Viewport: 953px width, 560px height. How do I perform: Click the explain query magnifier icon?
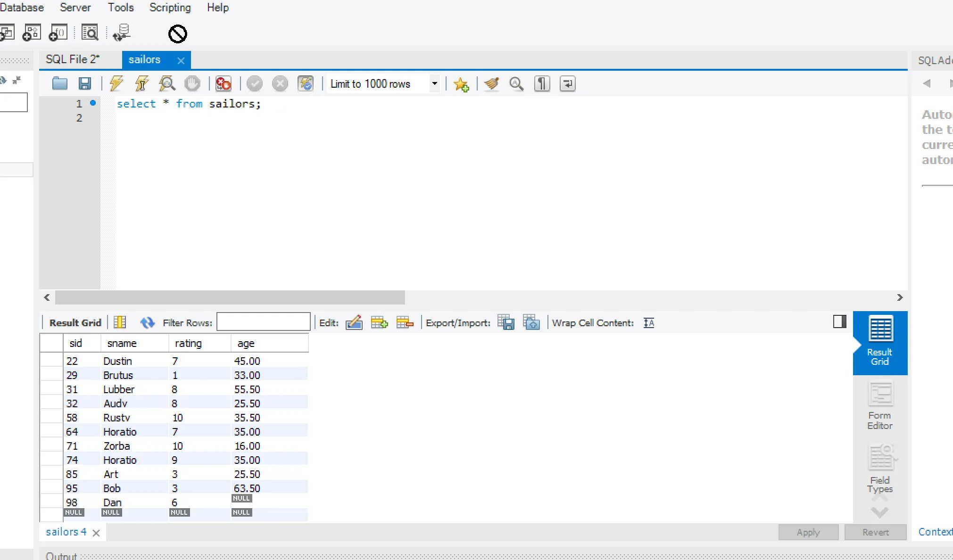point(167,84)
